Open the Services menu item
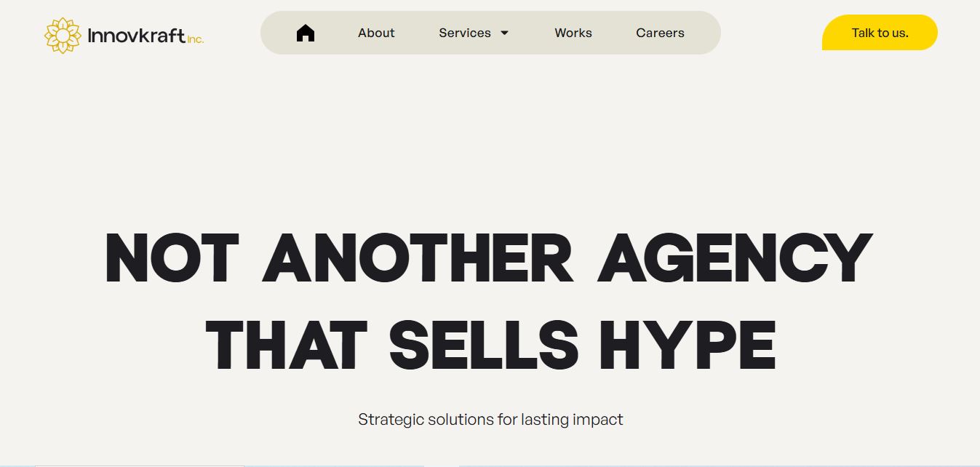Screen dimensions: 980x467 465,33
